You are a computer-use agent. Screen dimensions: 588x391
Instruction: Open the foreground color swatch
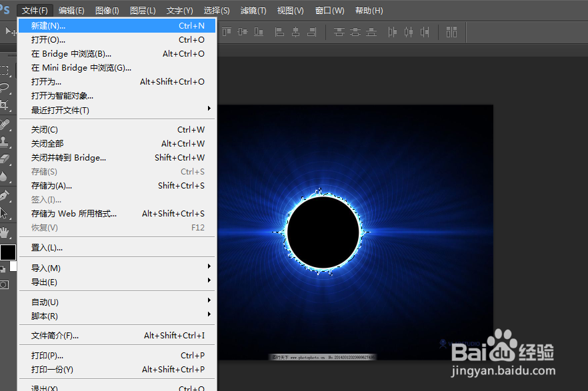[7, 252]
